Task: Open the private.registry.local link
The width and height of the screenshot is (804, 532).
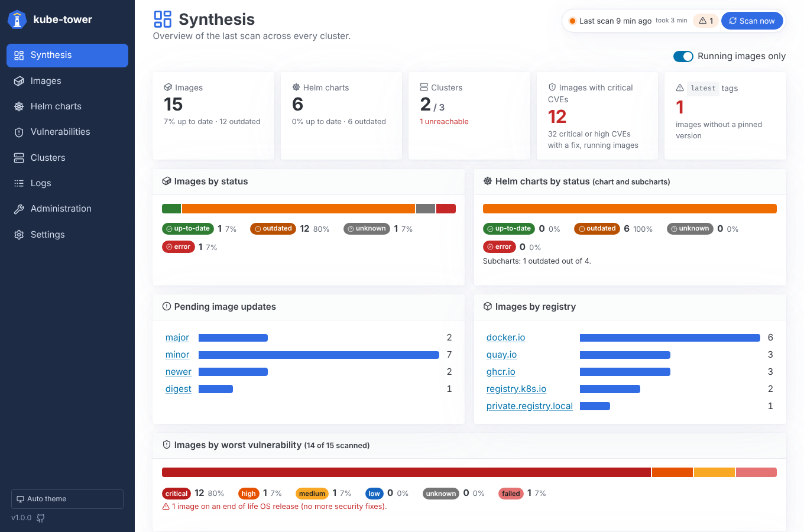Action: tap(529, 406)
